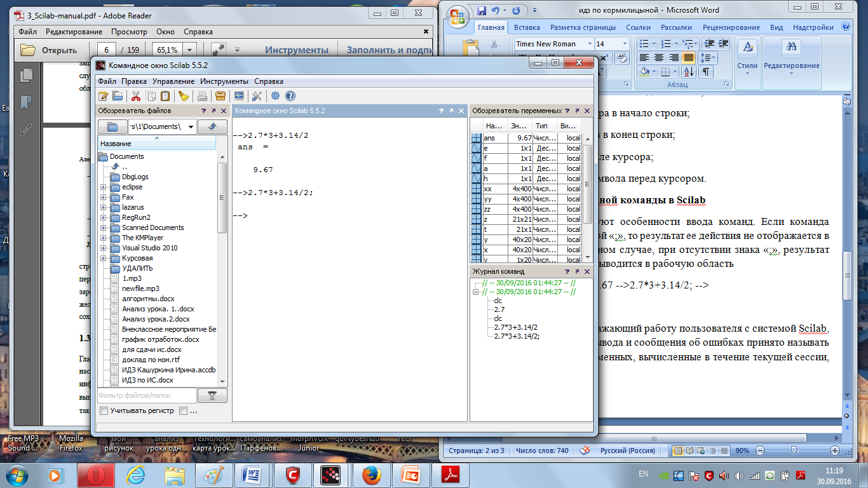Image resolution: width=868 pixels, height=488 pixels.
Task: Switch to the 'Вставка' ribbon tab
Action: 527,27
